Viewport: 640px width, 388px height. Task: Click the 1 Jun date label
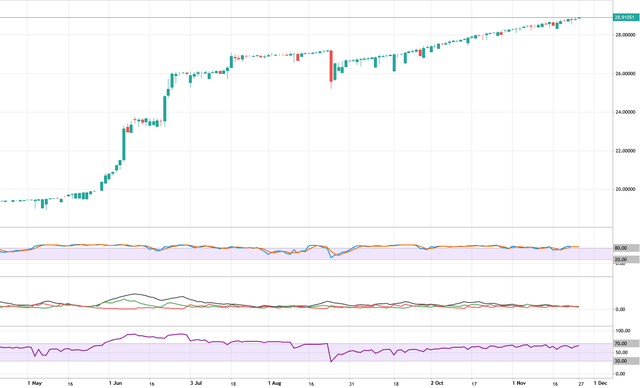pos(116,383)
